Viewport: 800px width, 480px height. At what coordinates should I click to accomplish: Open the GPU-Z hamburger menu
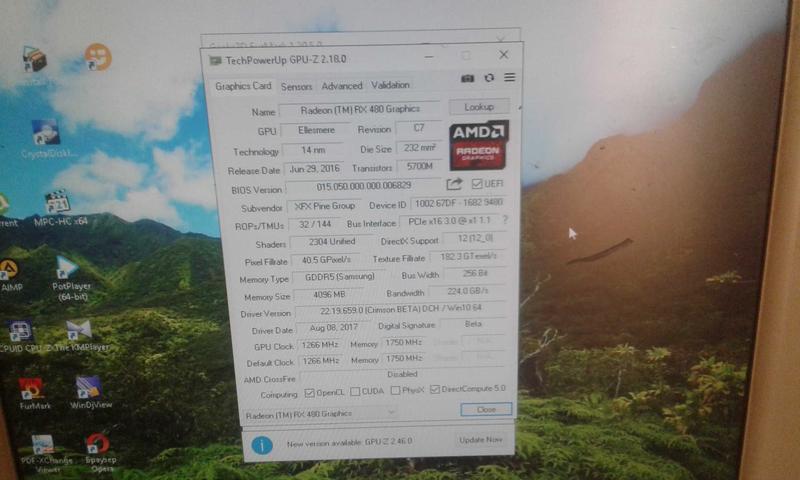click(510, 78)
